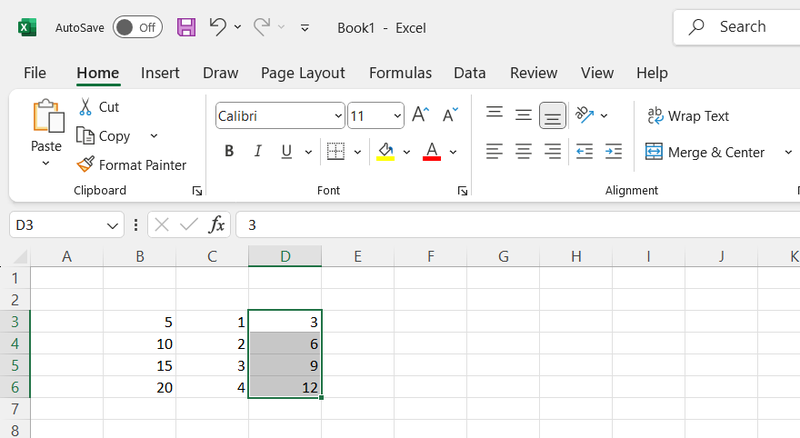
Task: Open Orientation options dropdown arrow
Action: (604, 116)
